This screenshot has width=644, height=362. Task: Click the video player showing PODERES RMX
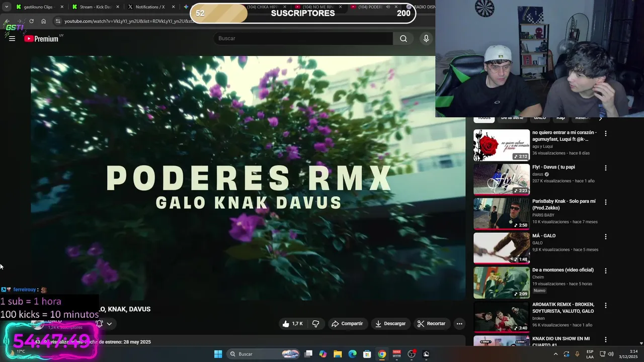point(248,178)
